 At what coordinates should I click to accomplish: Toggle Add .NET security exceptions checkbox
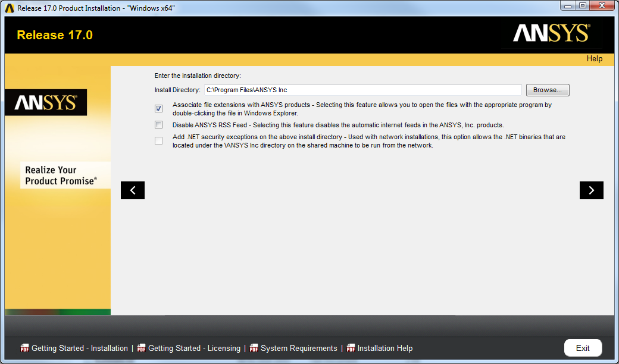(158, 141)
